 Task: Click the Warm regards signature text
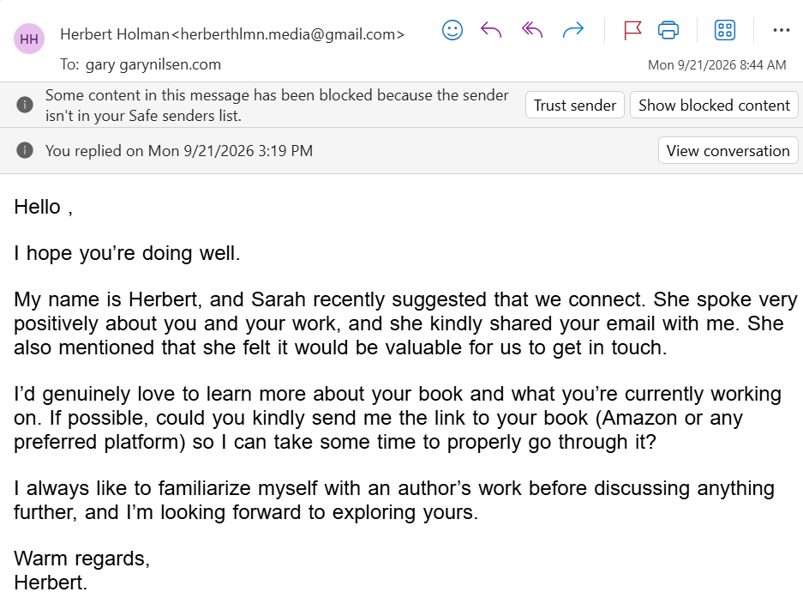coord(82,558)
